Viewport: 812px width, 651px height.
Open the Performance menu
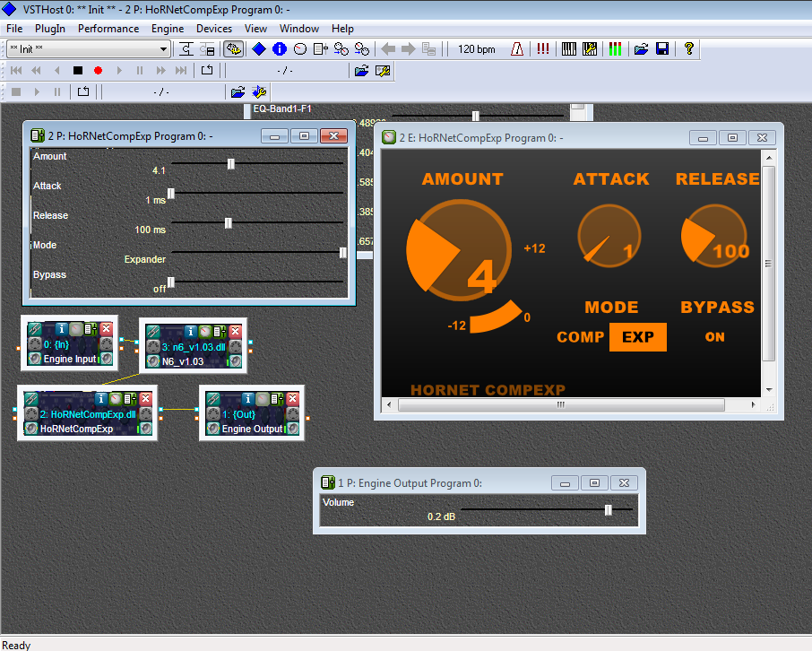coord(108,29)
